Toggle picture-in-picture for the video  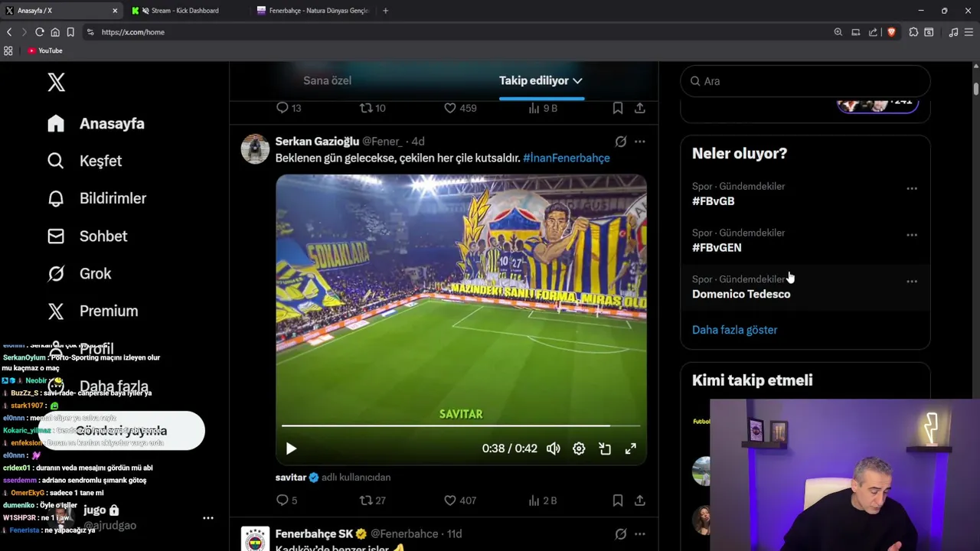click(x=605, y=449)
